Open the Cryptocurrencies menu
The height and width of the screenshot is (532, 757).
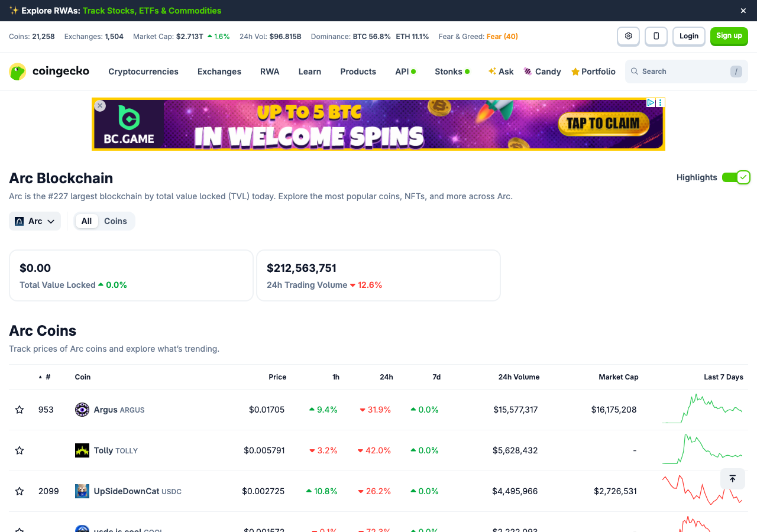(x=143, y=72)
